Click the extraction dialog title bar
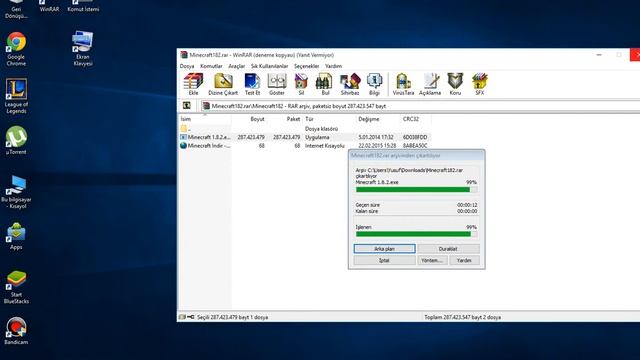Image resolution: width=640 pixels, height=360 pixels. [x=416, y=155]
